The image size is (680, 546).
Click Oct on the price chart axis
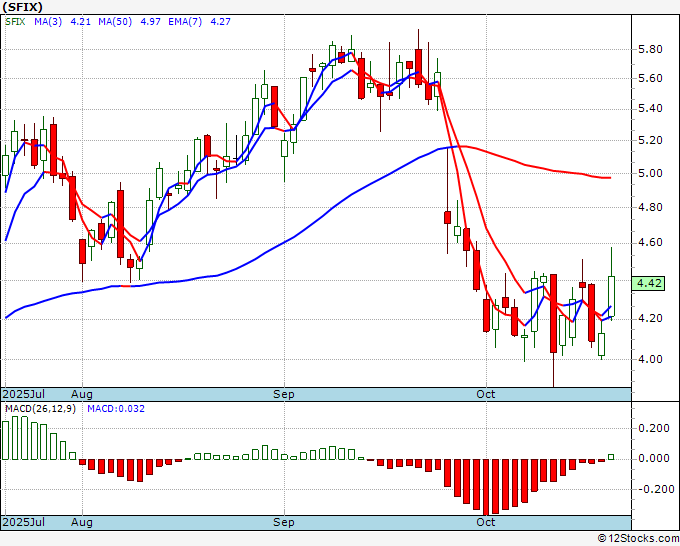coord(485,394)
